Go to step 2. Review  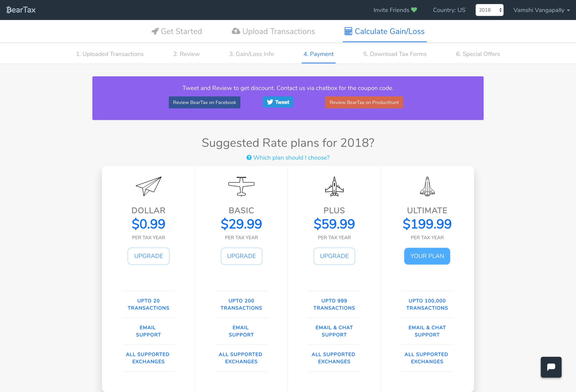click(x=186, y=54)
